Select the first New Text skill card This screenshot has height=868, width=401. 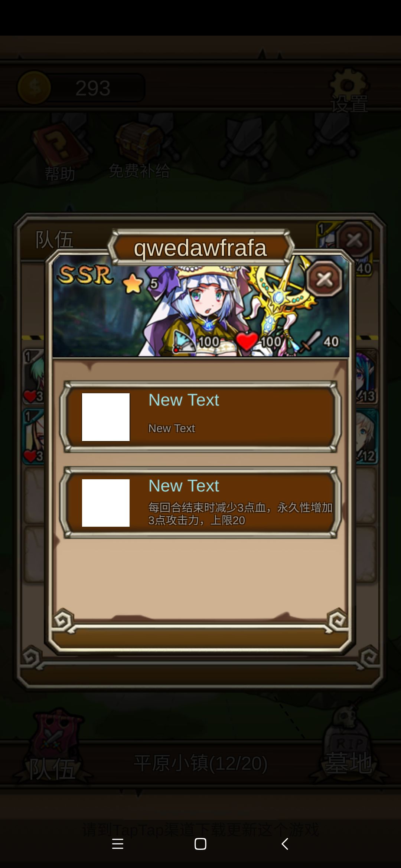click(x=200, y=417)
